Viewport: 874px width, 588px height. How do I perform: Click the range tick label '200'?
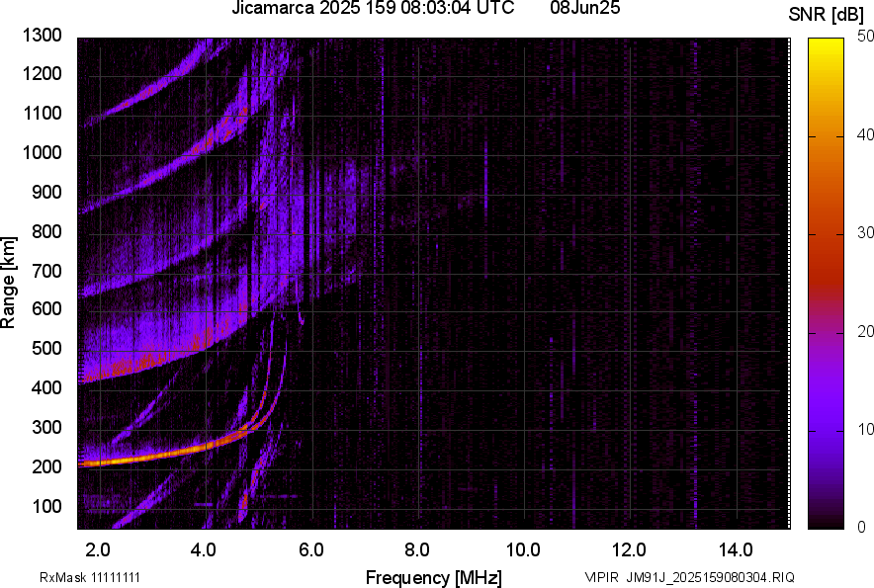(x=46, y=465)
